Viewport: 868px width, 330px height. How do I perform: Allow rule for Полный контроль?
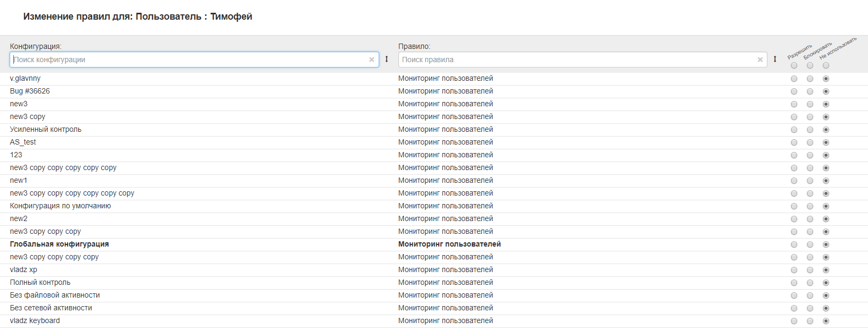[x=794, y=283]
